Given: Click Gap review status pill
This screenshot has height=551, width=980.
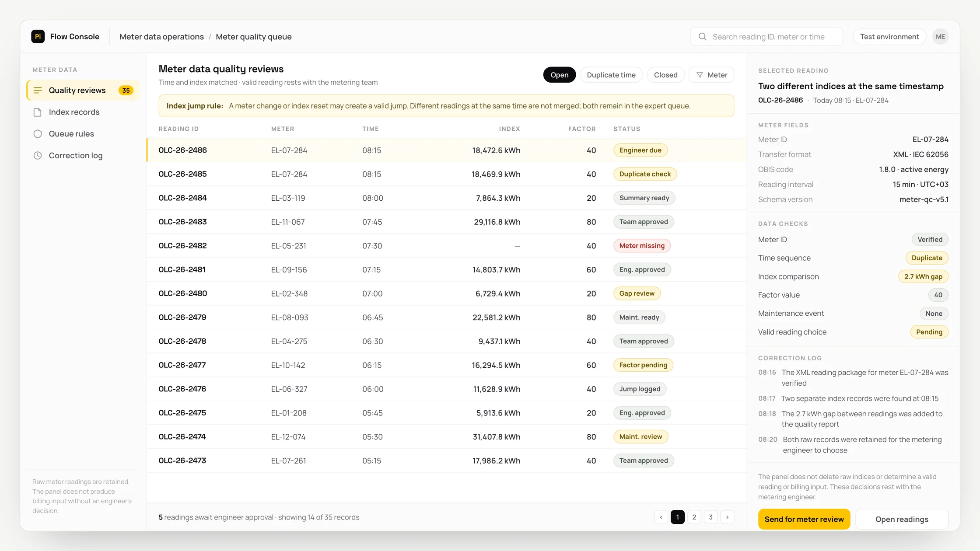Looking at the screenshot, I should (637, 293).
